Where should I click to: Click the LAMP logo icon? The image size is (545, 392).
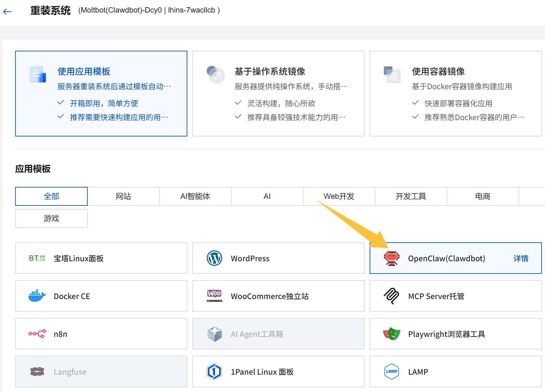[391, 372]
